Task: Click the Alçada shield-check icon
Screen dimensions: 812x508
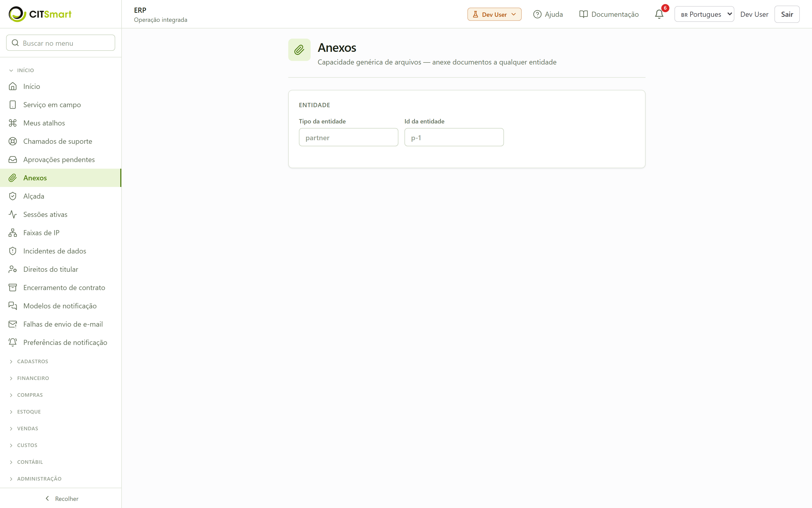Action: (13, 196)
